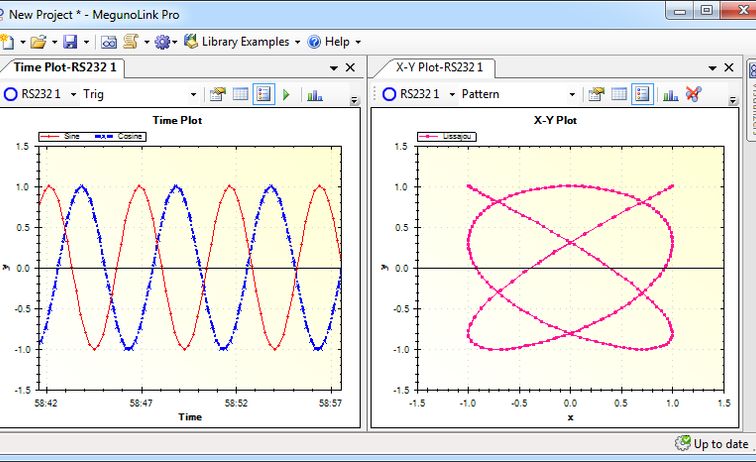
Task: Expand the scroll log icon dropdown arrow
Action: click(147, 42)
